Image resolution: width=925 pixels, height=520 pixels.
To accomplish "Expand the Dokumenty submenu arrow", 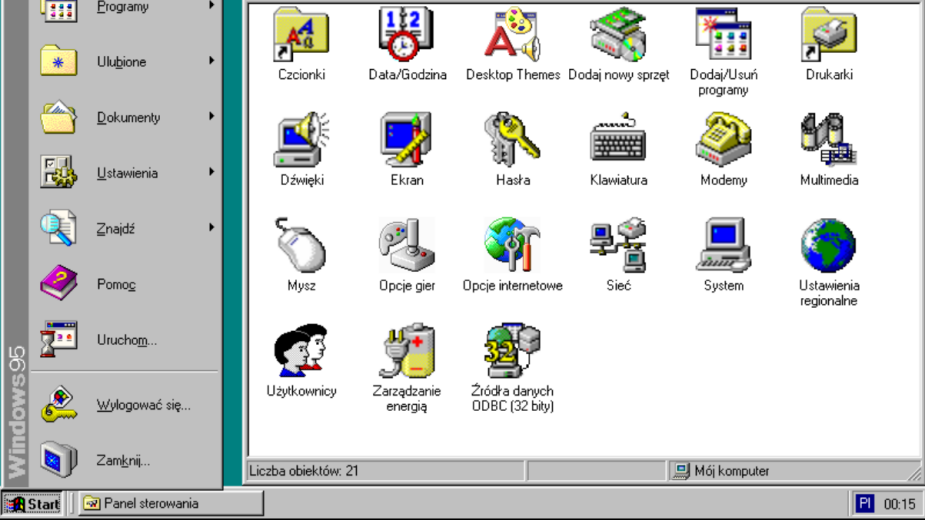I will (x=211, y=116).
